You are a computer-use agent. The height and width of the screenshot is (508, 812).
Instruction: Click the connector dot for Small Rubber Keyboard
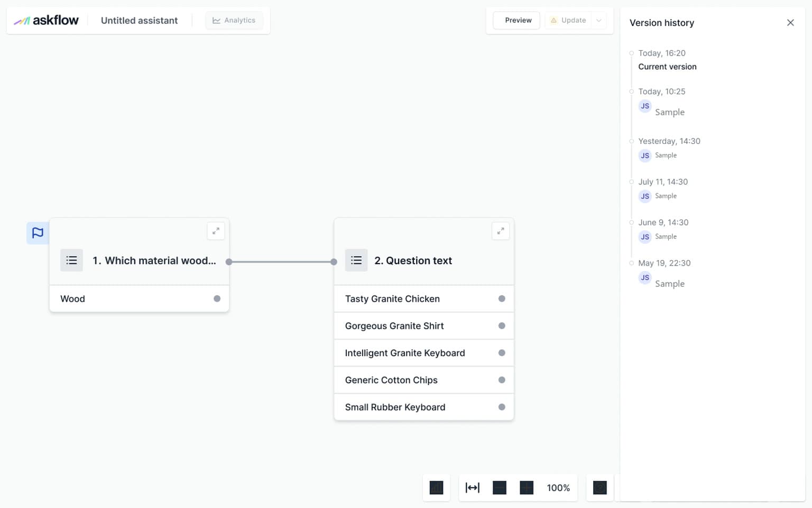pyautogui.click(x=502, y=407)
